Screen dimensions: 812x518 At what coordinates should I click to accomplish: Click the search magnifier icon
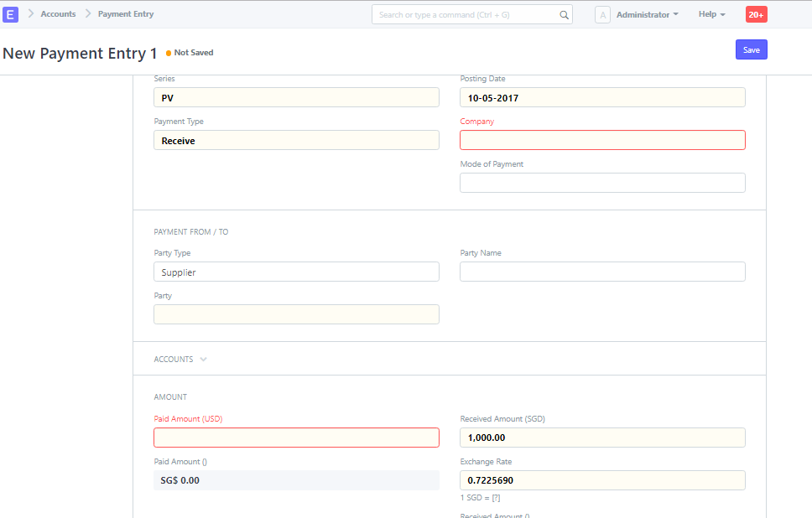pyautogui.click(x=564, y=15)
